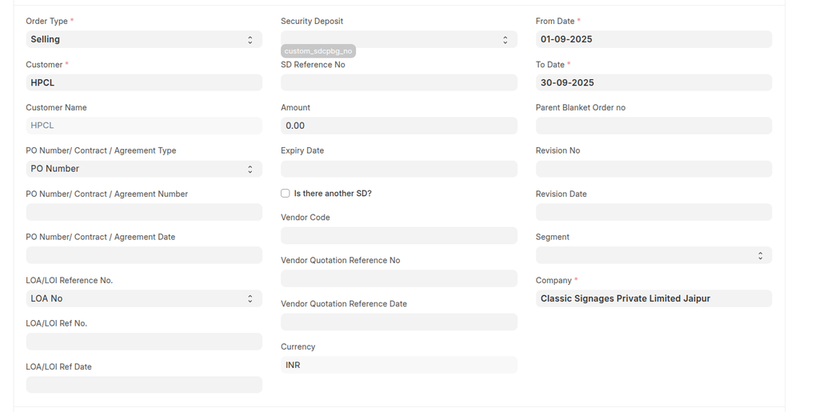Screen dimensions: 819x412
Task: Click the Currency field showing INR
Action: click(398, 365)
